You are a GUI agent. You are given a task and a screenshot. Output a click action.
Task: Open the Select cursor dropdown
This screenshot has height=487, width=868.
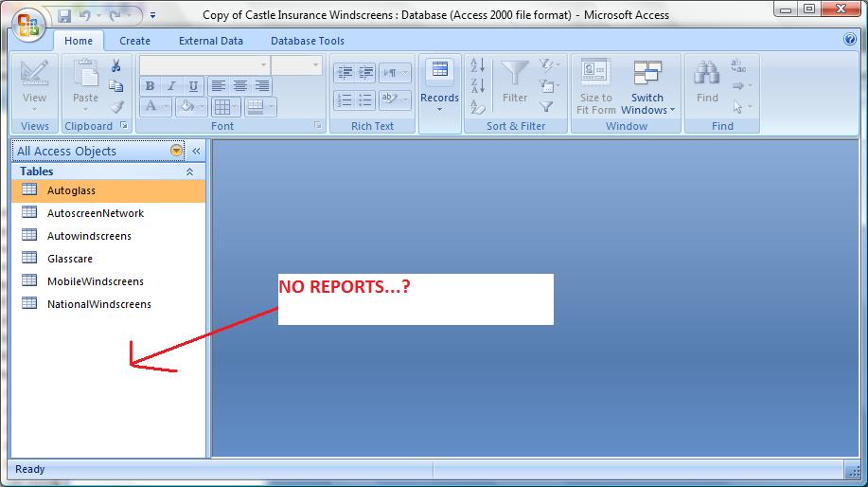click(x=742, y=106)
